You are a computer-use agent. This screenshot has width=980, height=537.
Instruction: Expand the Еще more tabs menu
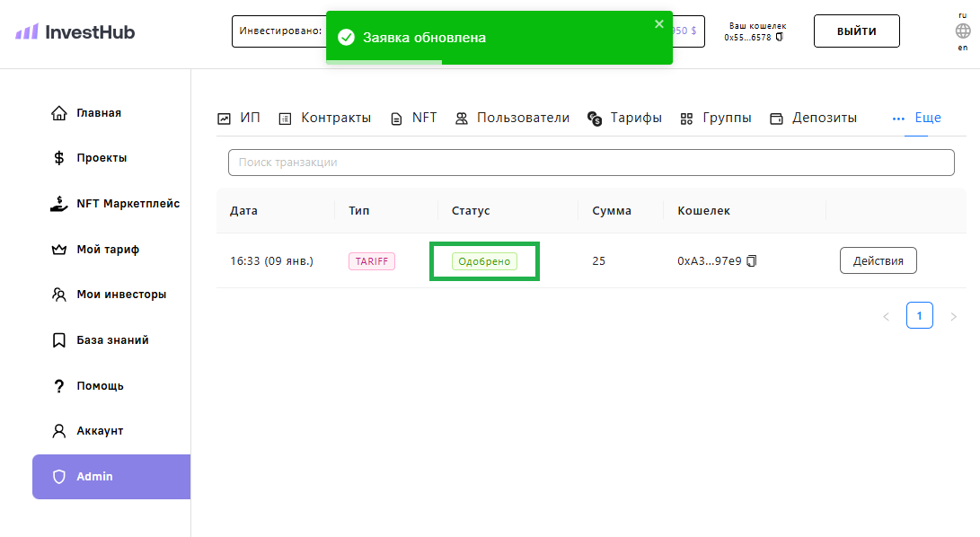coord(916,118)
